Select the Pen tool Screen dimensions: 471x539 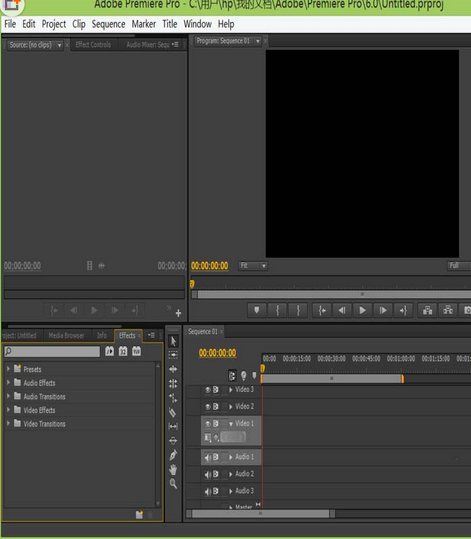[x=173, y=455]
